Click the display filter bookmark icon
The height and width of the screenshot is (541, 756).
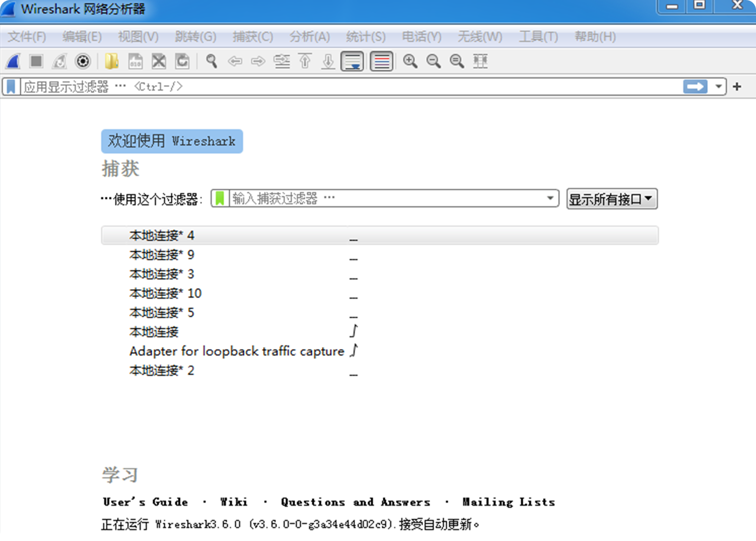11,87
